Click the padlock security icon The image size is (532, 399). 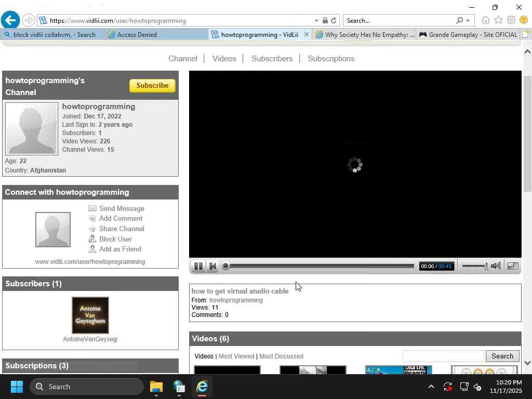tap(325, 20)
